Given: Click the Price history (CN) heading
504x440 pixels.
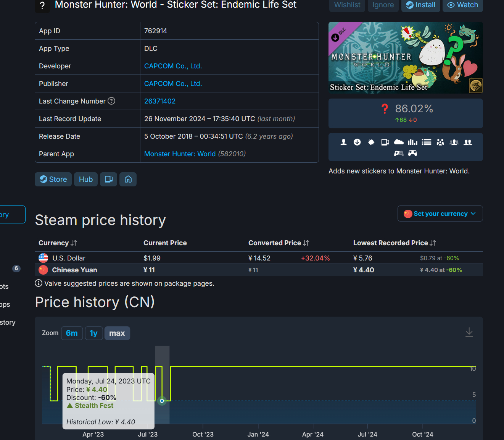Looking at the screenshot, I should [95, 302].
